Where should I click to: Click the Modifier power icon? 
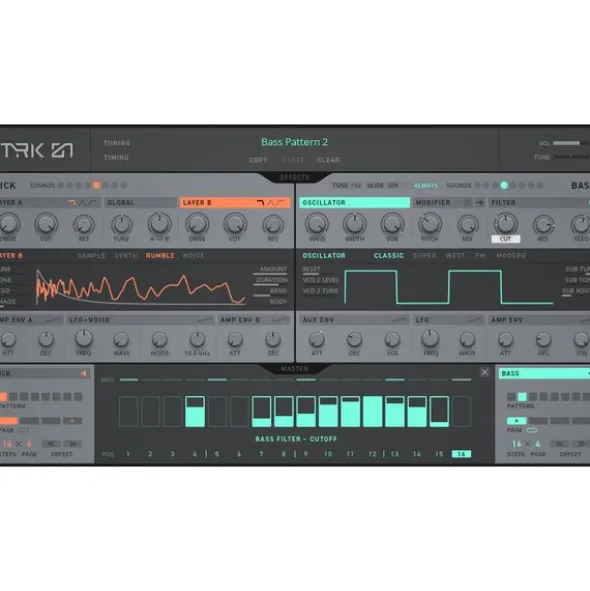(467, 203)
